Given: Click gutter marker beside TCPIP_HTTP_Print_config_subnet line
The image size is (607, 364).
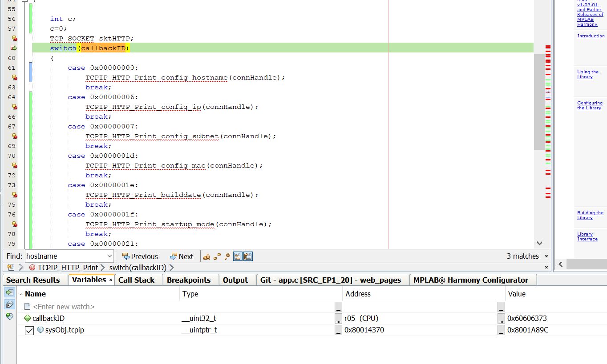Looking at the screenshot, I should (x=14, y=136).
